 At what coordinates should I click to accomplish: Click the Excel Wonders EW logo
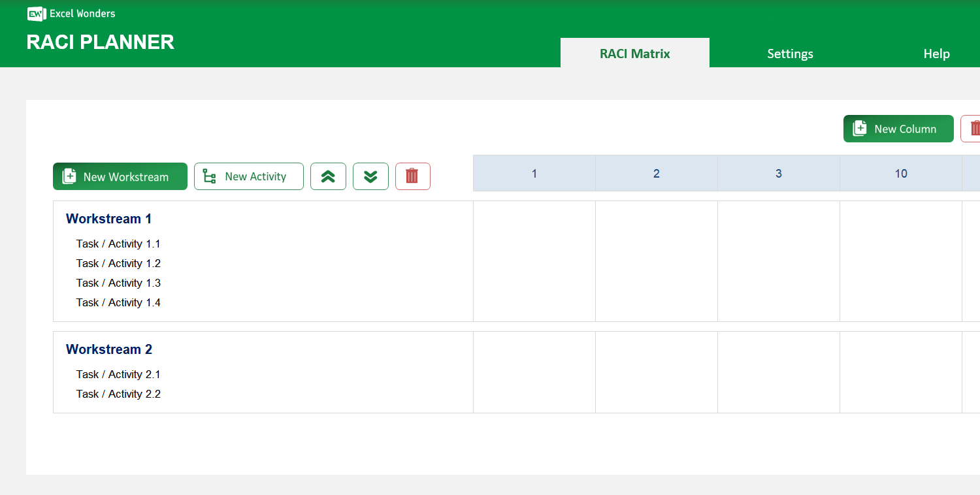click(x=37, y=14)
